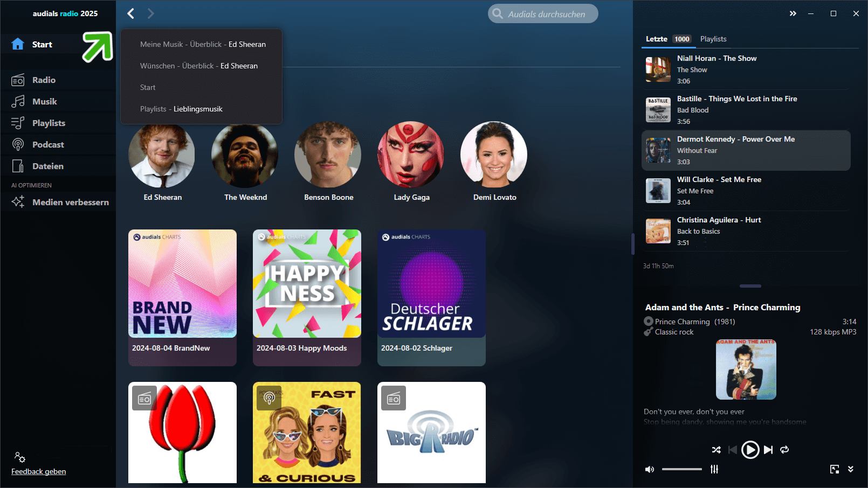Go back with the left arrow

(x=130, y=13)
